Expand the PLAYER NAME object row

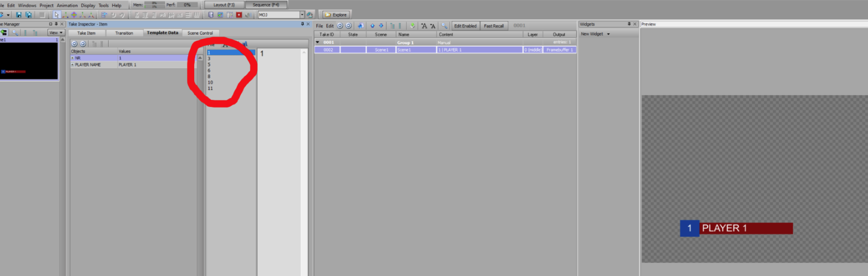coord(72,65)
